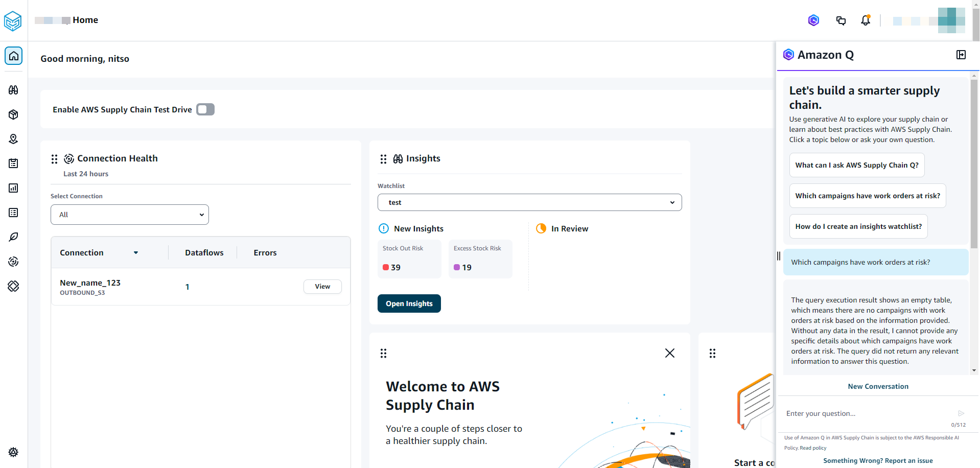Image resolution: width=980 pixels, height=468 pixels.
Task: Open the bar chart analytics sidebar icon
Action: 13,188
